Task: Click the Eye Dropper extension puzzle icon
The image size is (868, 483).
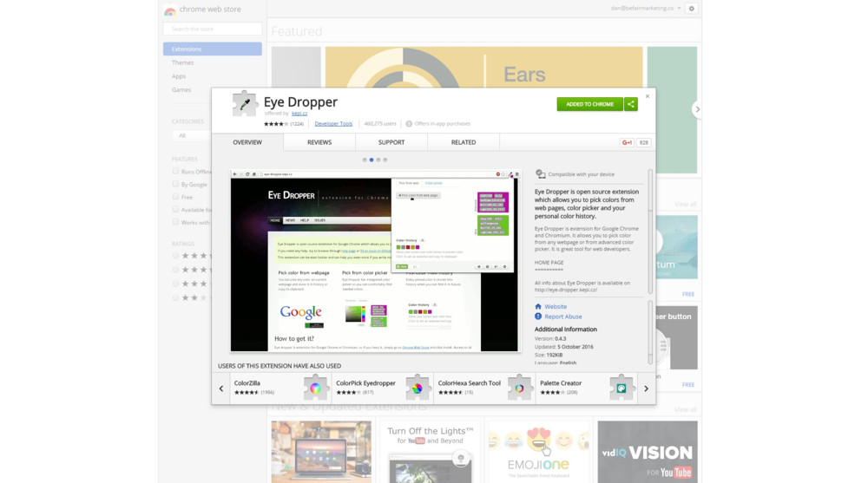Action: (244, 104)
